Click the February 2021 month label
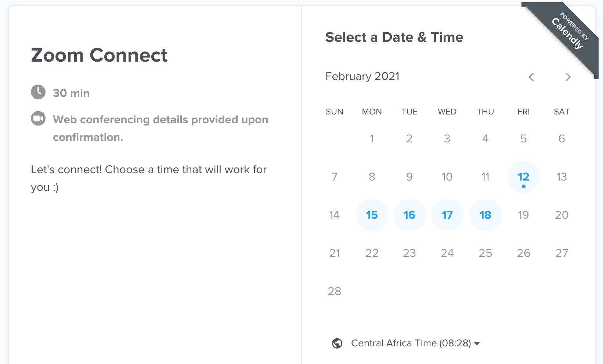 click(362, 76)
